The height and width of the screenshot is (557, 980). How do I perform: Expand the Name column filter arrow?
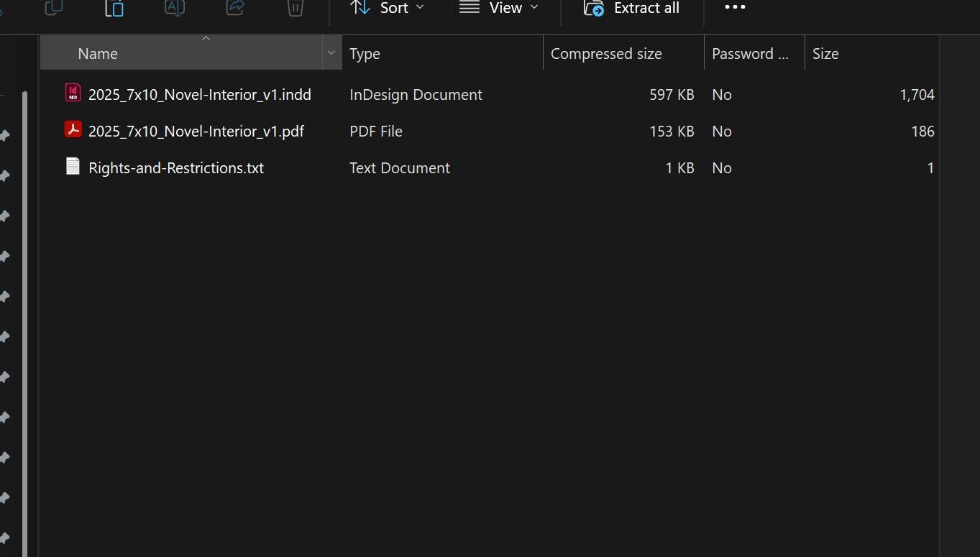click(x=331, y=52)
